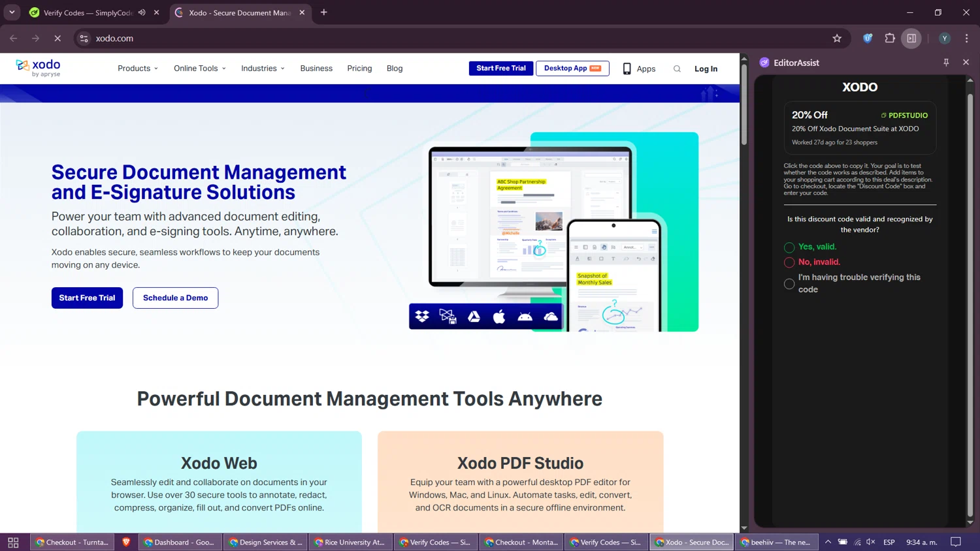Expand the Online Tools dropdown menu

click(200, 69)
